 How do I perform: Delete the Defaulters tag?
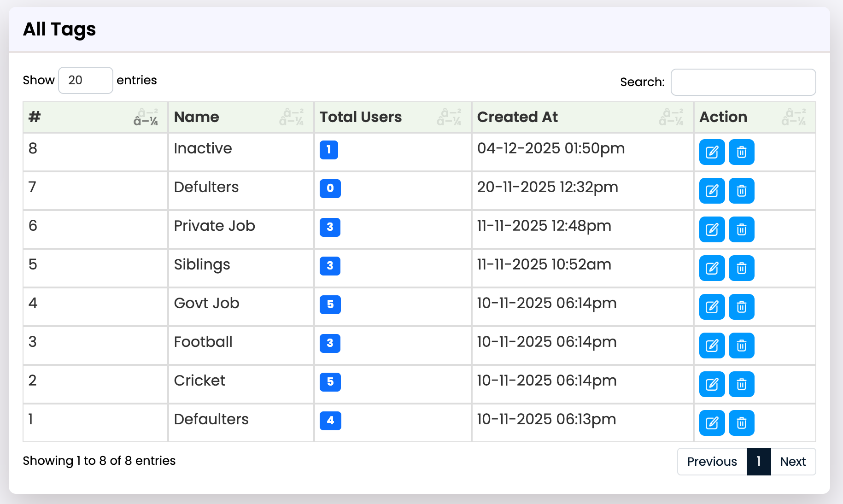[x=742, y=423]
